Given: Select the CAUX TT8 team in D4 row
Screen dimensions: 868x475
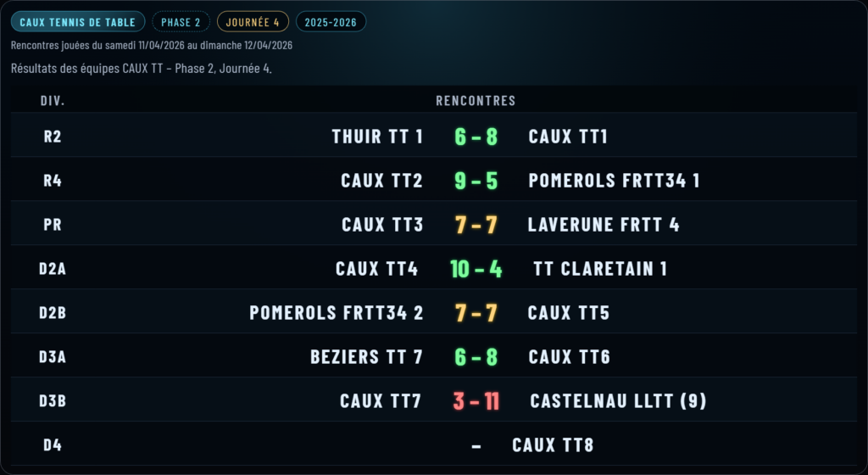Looking at the screenshot, I should (x=560, y=445).
